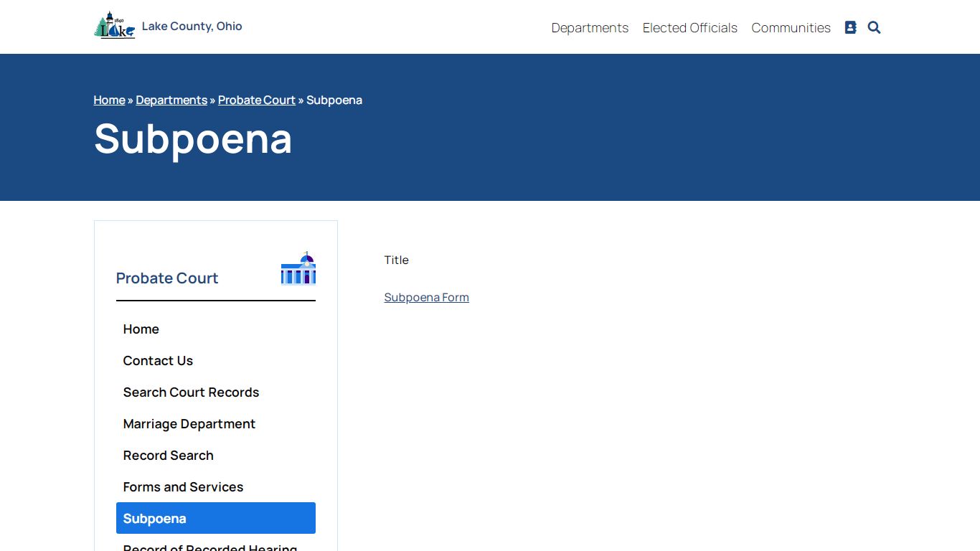This screenshot has height=551, width=980.
Task: Open the Communities menu
Action: [791, 27]
